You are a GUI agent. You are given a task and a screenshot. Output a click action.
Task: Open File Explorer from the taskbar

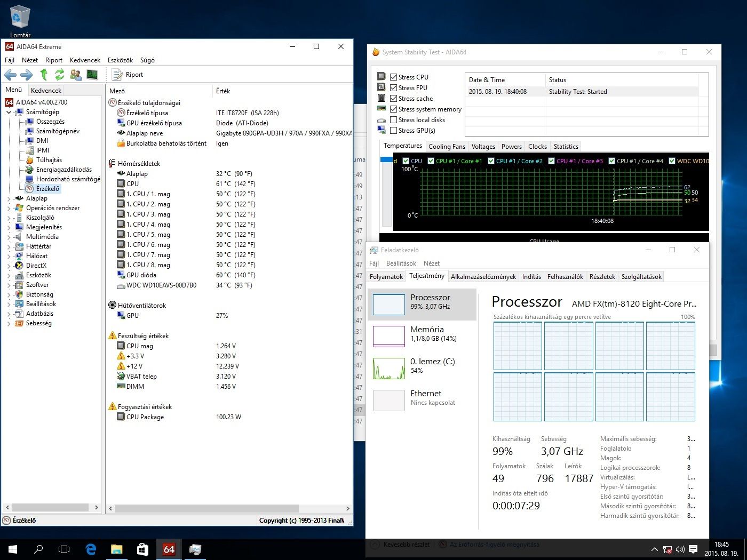pos(116,549)
